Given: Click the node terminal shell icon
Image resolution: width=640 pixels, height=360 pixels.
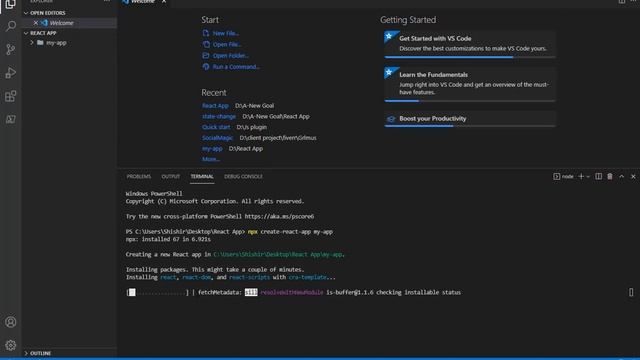Looking at the screenshot, I should (x=557, y=176).
